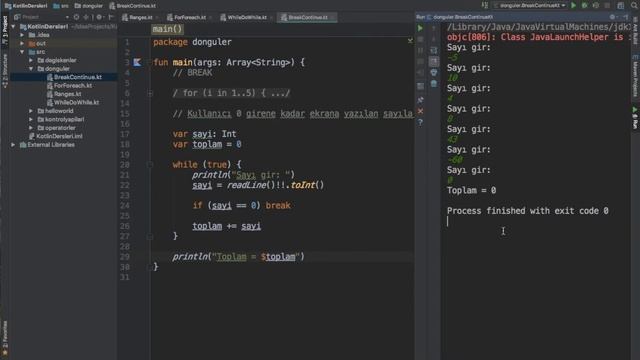Viewport: 640px width, 360px height.
Task: Click the Help question mark in Run panel
Action: click(420, 122)
